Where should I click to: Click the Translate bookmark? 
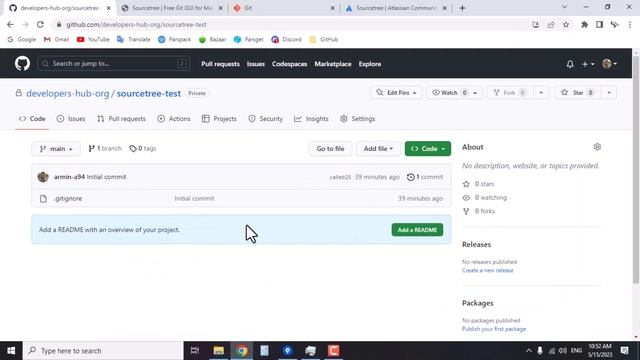pyautogui.click(x=133, y=40)
